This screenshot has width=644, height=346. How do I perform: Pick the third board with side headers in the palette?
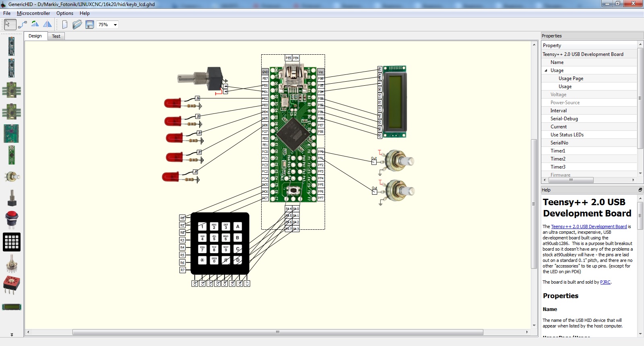11,90
